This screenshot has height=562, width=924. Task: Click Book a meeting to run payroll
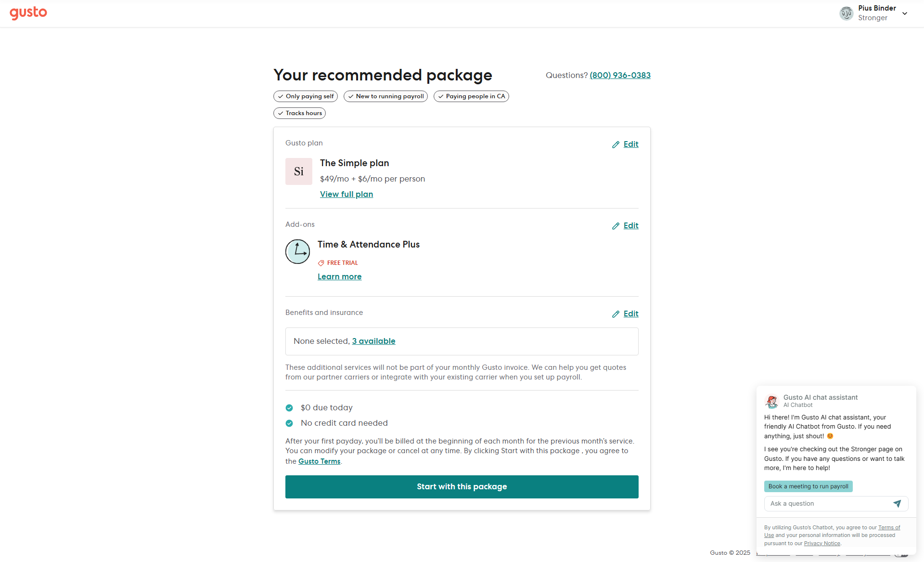click(808, 486)
